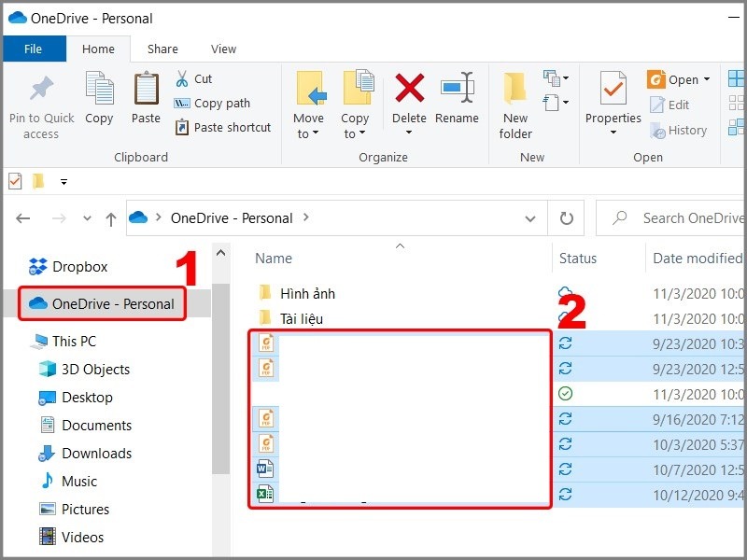Open 3D Objects in navigation pane
747x560 pixels.
tap(84, 369)
